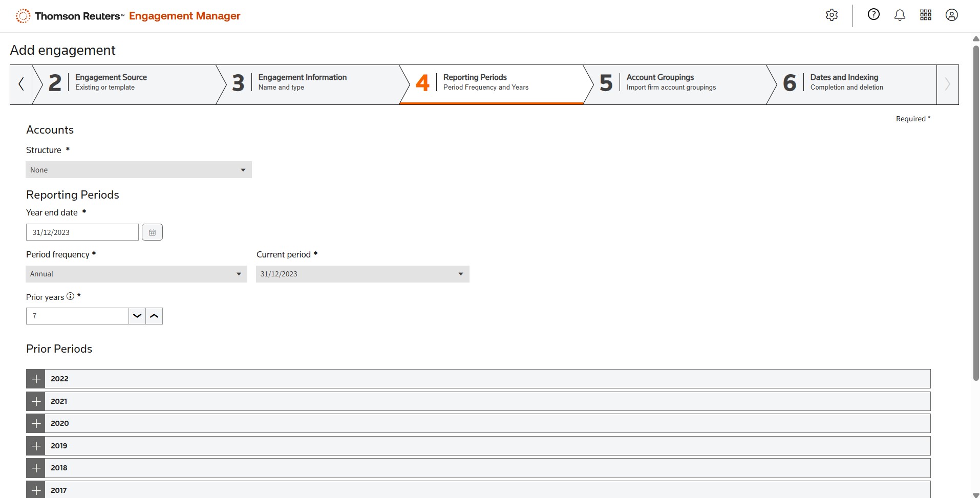Open the settings gear icon
This screenshot has width=980, height=498.
(x=832, y=15)
